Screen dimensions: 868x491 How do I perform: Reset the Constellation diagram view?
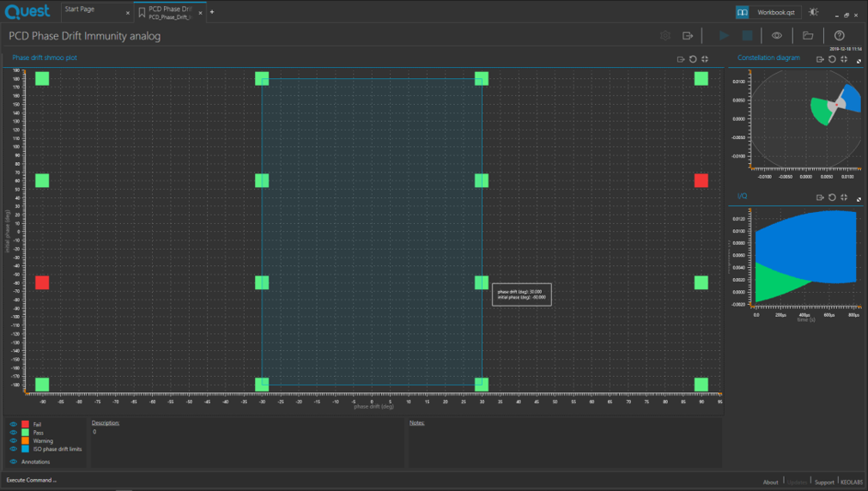tap(832, 59)
